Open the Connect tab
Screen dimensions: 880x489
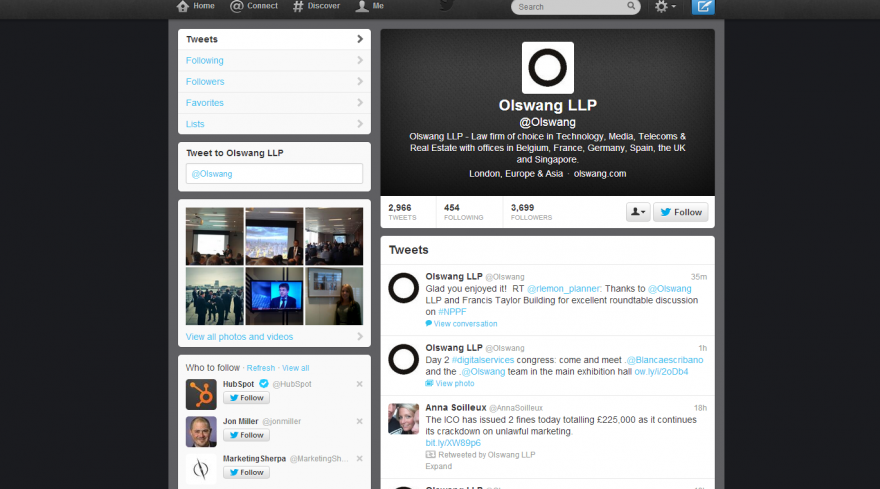(254, 6)
